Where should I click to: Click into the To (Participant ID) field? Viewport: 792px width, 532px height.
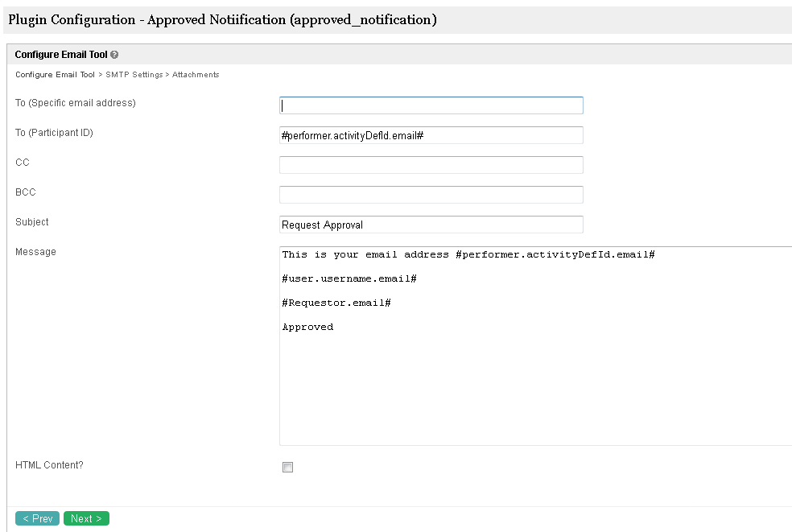[431, 135]
